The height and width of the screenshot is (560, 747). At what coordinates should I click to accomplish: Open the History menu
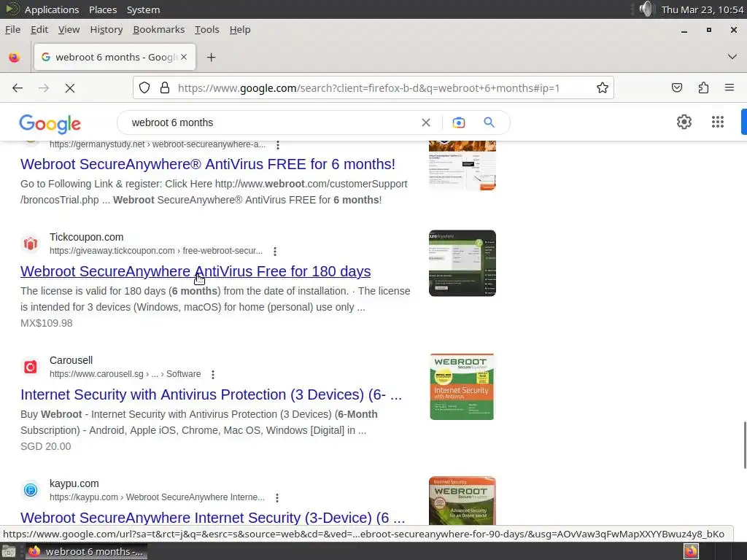107,29
